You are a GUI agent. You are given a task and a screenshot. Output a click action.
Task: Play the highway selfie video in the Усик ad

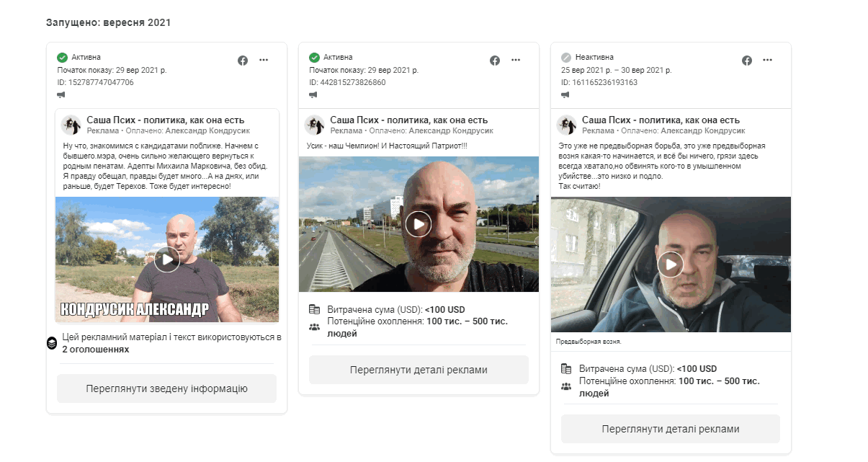(x=418, y=224)
